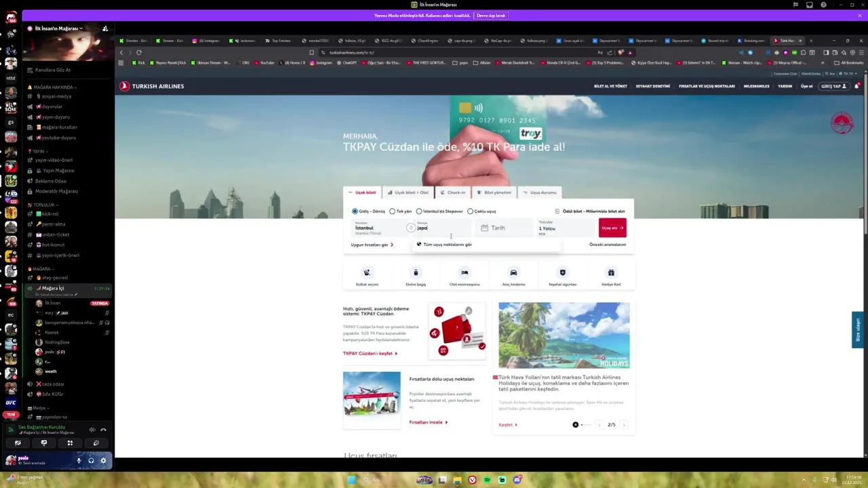Viewport: 868px width, 488px height.
Task: Open Ekstra bagaj luggage icon
Action: click(x=416, y=272)
